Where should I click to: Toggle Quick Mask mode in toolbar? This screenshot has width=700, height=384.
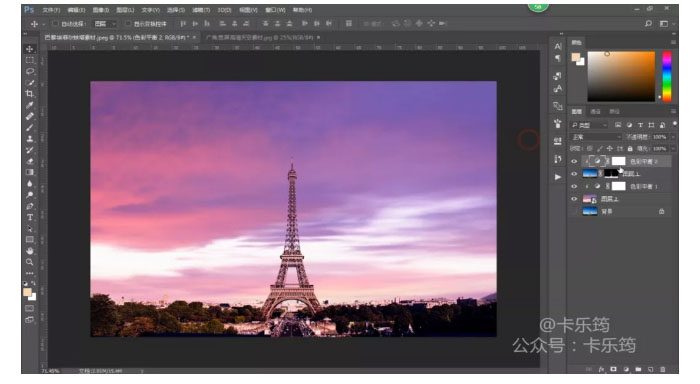30,309
